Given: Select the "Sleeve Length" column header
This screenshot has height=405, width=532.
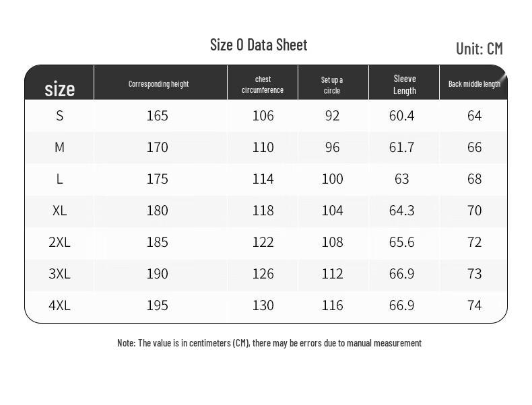Looking at the screenshot, I should click(404, 85).
